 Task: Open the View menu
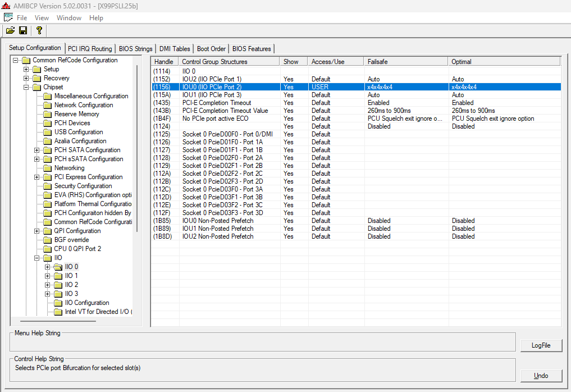42,18
